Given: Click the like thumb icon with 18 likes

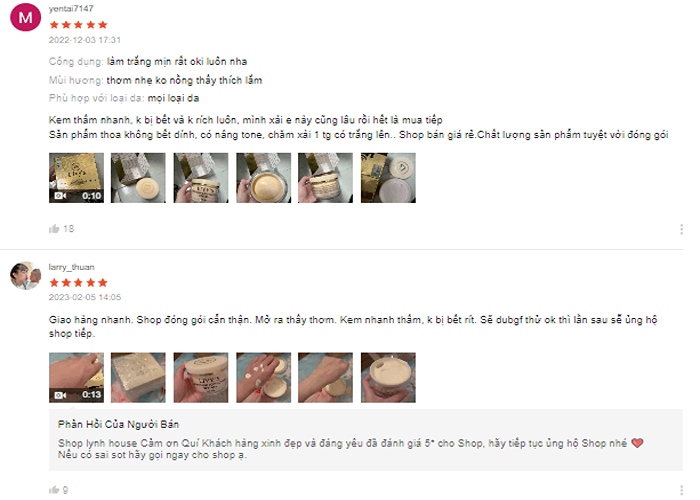Looking at the screenshot, I should coord(54,229).
